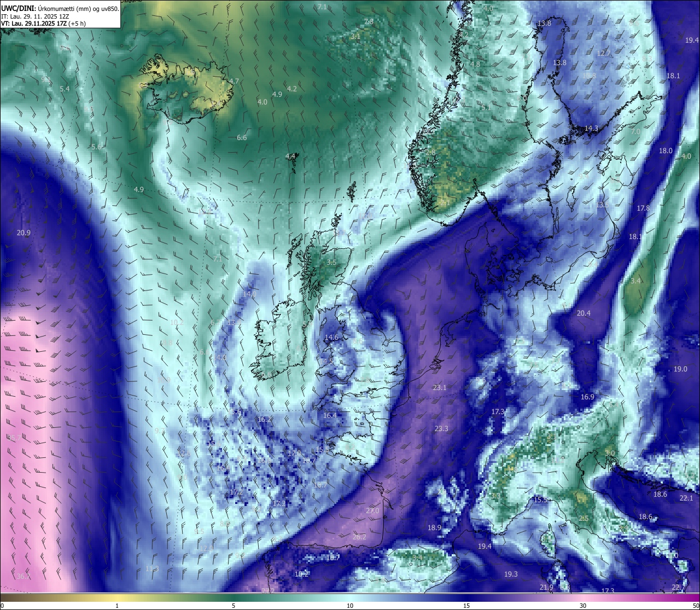The height and width of the screenshot is (610, 700).
Task: Click the 21.9 value at the bottom
Action: tap(546, 587)
